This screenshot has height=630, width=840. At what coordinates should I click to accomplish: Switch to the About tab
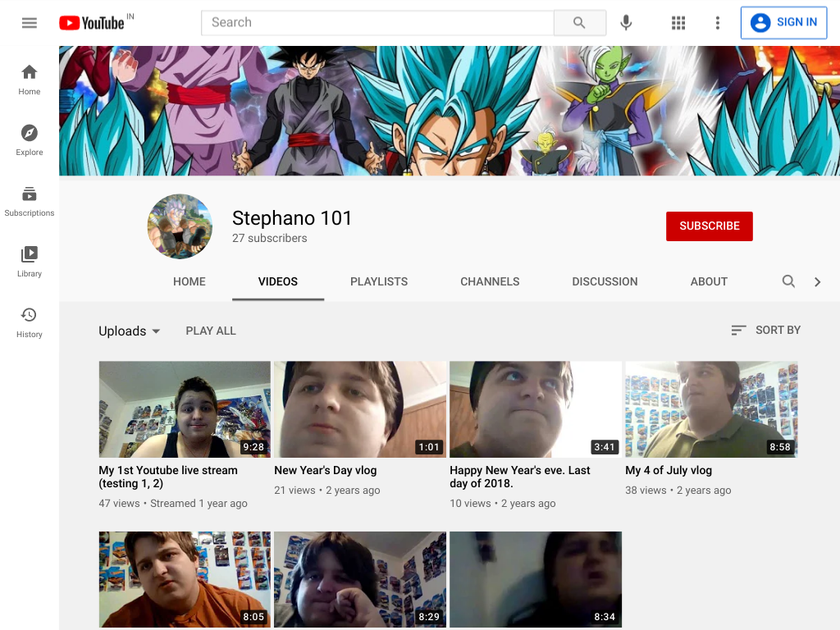point(709,282)
